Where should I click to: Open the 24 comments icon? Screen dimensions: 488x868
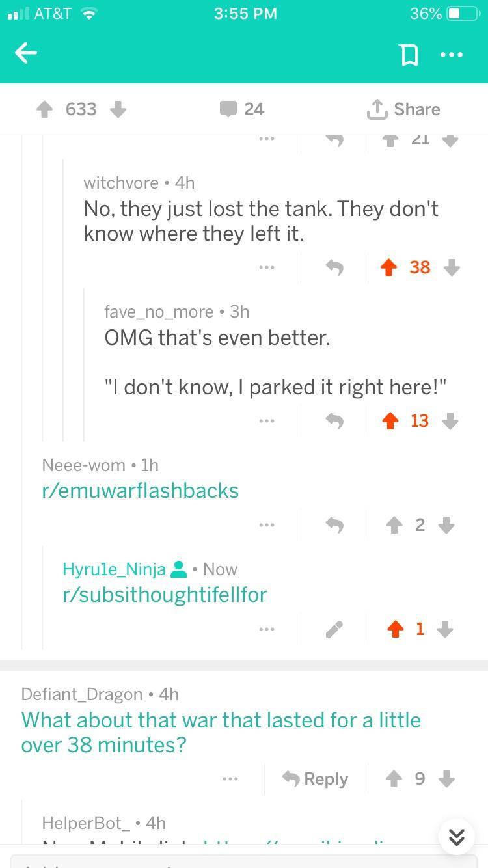click(228, 109)
